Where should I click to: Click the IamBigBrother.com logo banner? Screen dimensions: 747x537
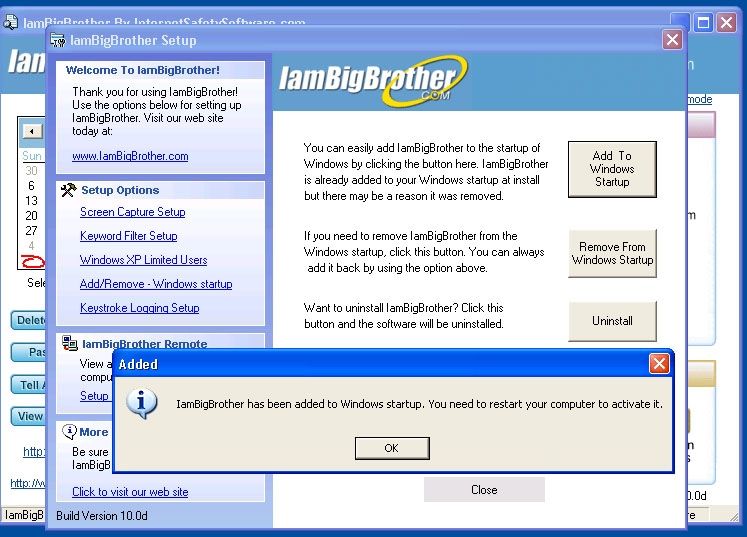click(x=373, y=81)
